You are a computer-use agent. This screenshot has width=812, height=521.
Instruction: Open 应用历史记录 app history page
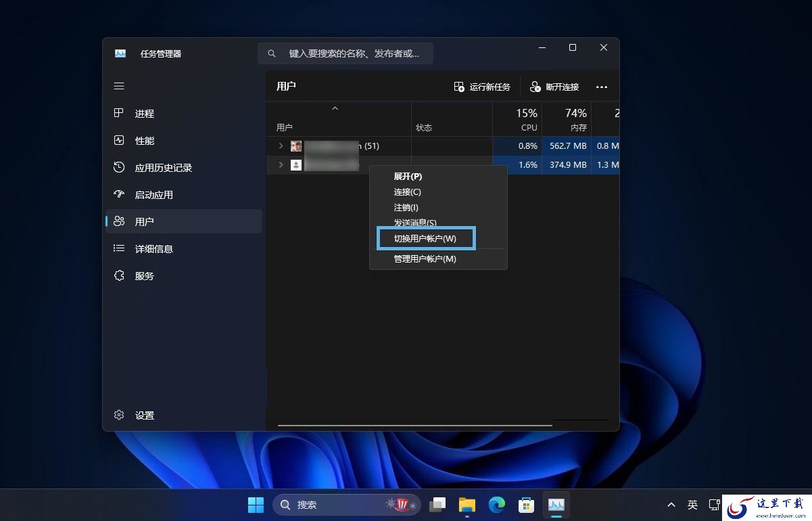184,168
